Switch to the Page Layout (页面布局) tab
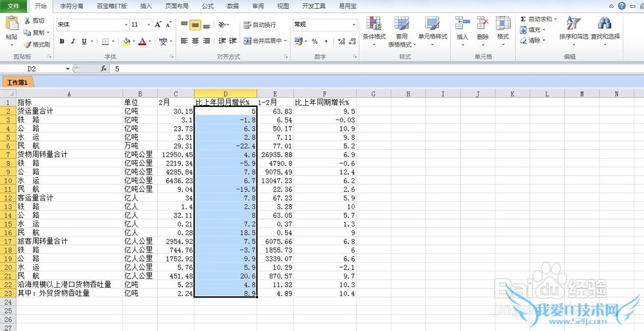Image resolution: width=644 pixels, height=331 pixels. click(177, 6)
